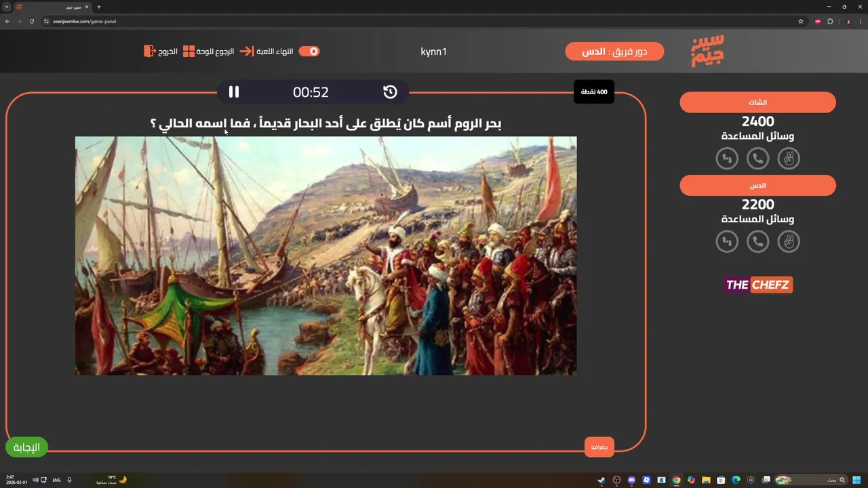
Task: Use the الشات team's call-a-friend helper
Action: tap(757, 159)
